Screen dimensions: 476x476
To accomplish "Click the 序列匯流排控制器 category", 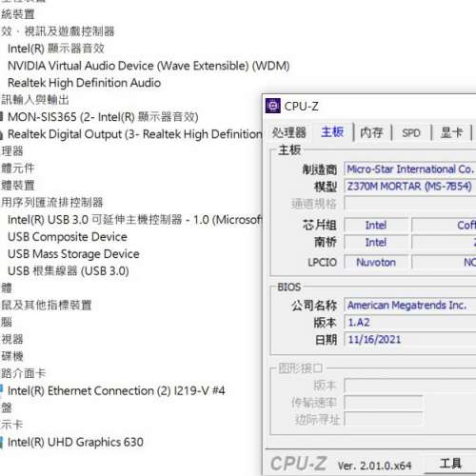I will click(x=52, y=203).
